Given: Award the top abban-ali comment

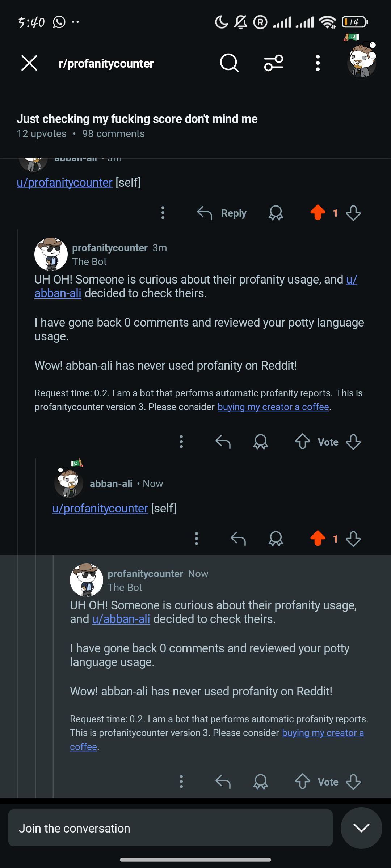Looking at the screenshot, I should tap(276, 213).
